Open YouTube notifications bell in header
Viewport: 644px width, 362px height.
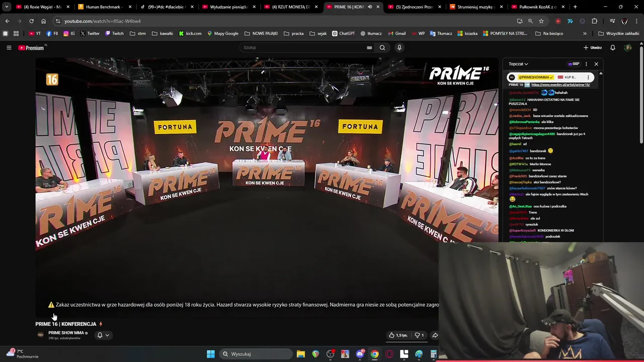[x=613, y=48]
